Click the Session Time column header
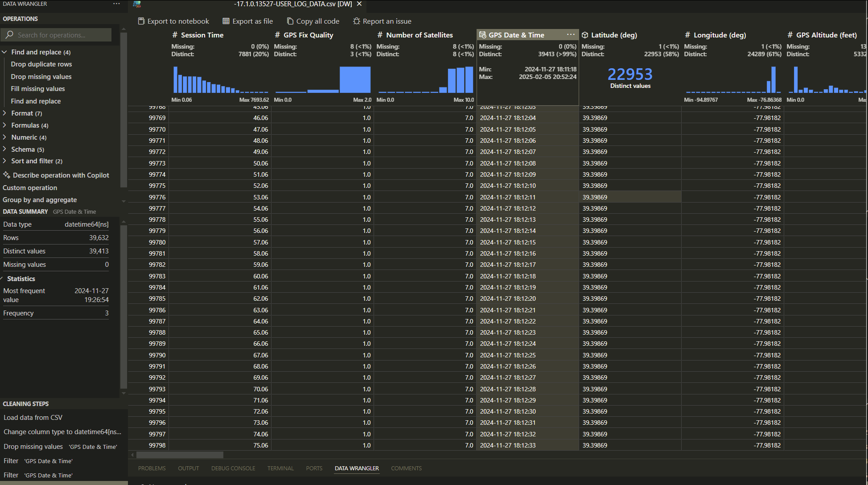The height and width of the screenshot is (485, 868). (220, 35)
